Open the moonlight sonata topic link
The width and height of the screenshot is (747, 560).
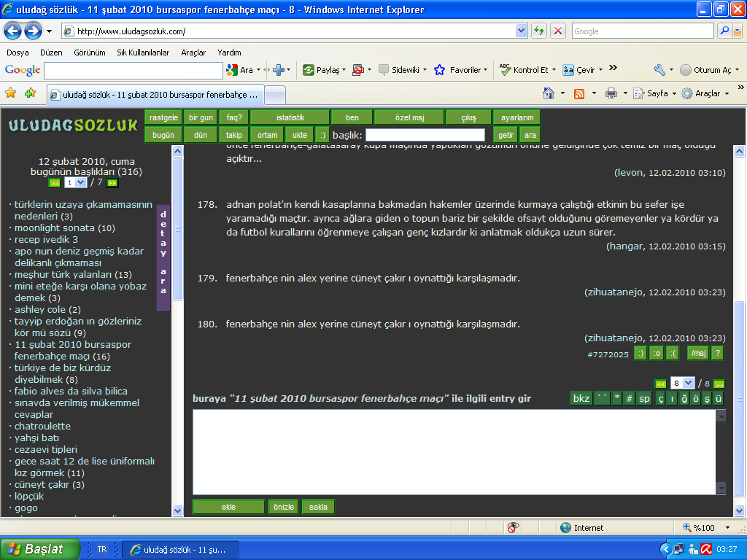tap(54, 228)
